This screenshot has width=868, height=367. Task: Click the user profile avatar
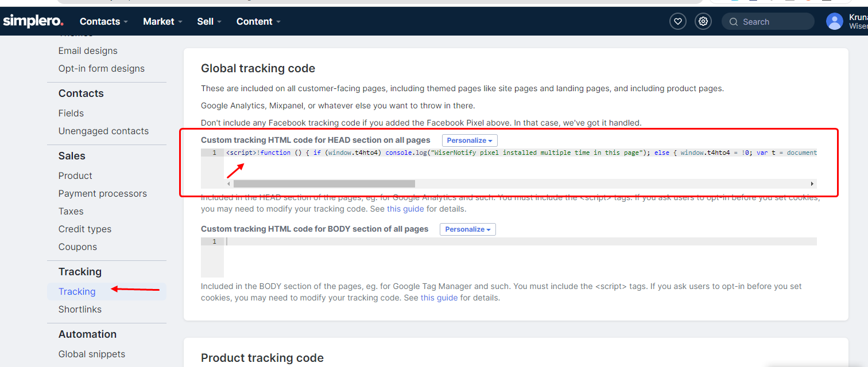[x=834, y=21]
